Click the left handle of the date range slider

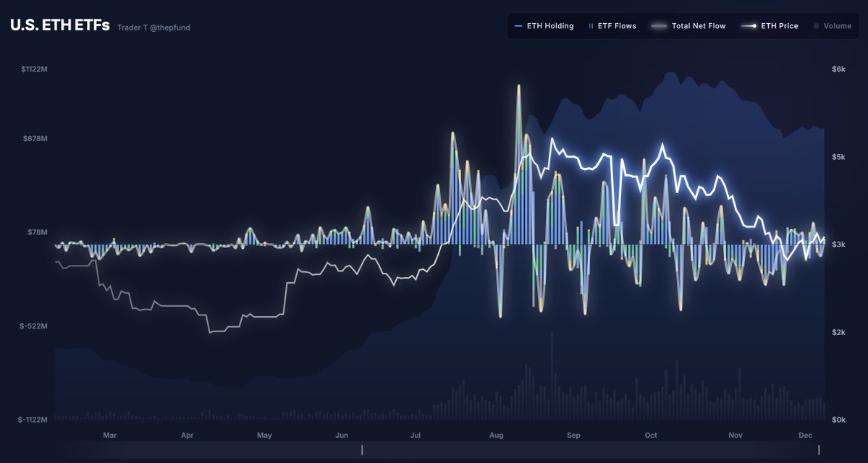coord(362,450)
